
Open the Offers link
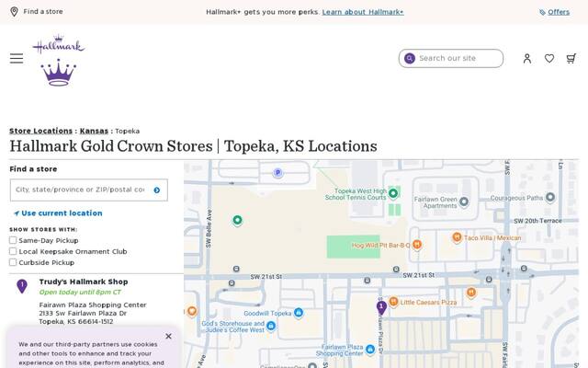(559, 12)
